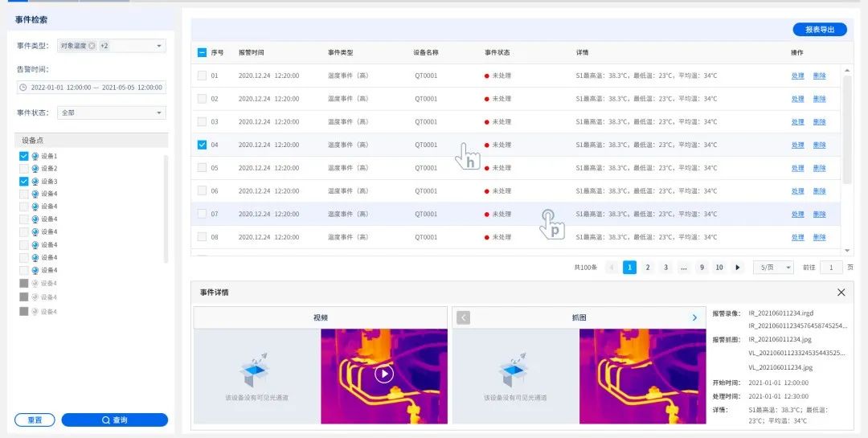Open the 事件状态 dropdown showing 全部

(111, 113)
